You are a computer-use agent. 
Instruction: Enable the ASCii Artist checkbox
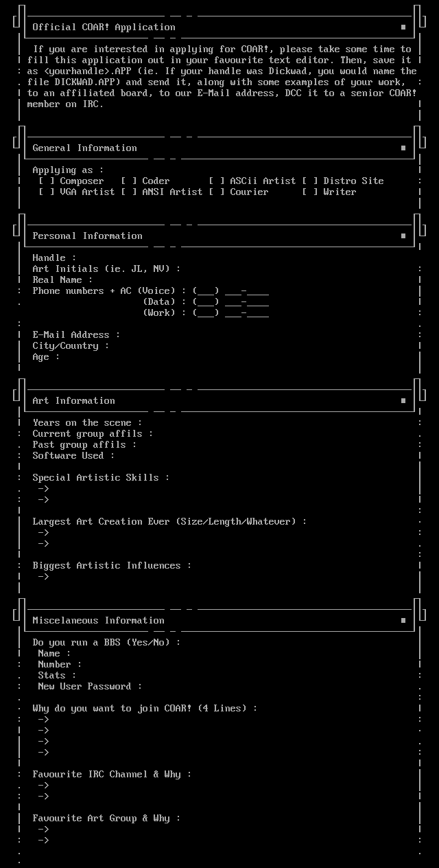217,181
